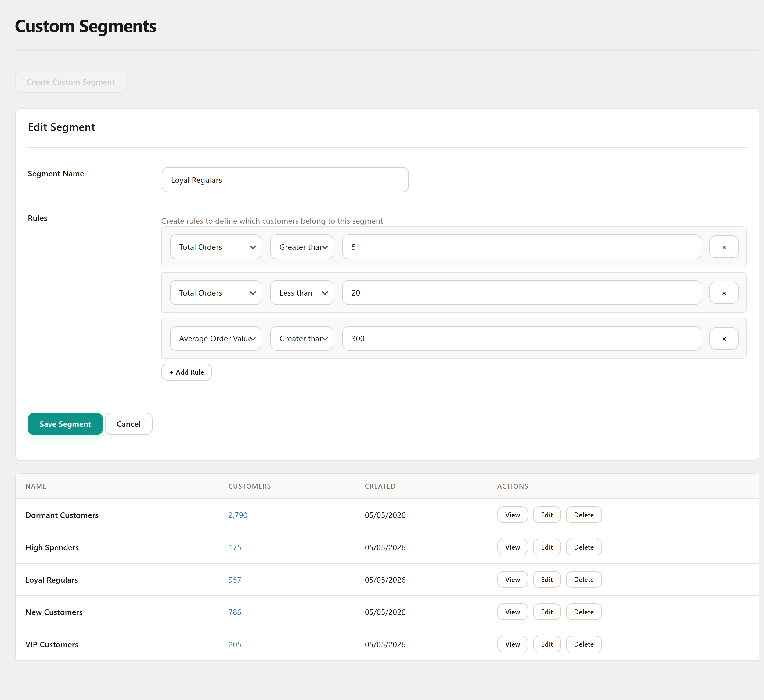This screenshot has height=700, width=764.
Task: View the High Spenders segment
Action: pyautogui.click(x=512, y=547)
